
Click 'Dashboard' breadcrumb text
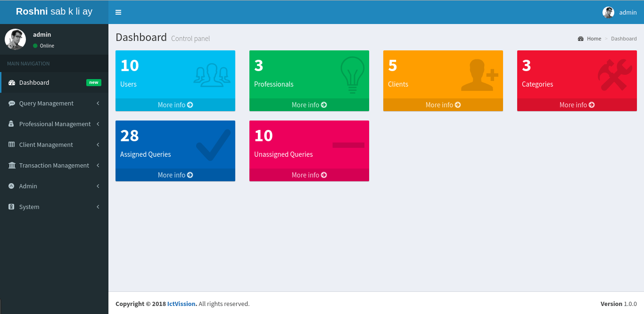coord(624,39)
